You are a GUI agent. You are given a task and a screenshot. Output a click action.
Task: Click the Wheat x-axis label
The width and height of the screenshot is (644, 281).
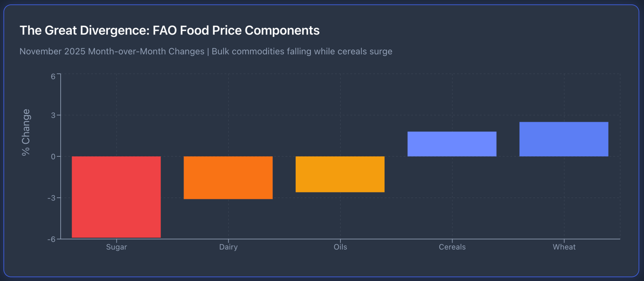[564, 247]
